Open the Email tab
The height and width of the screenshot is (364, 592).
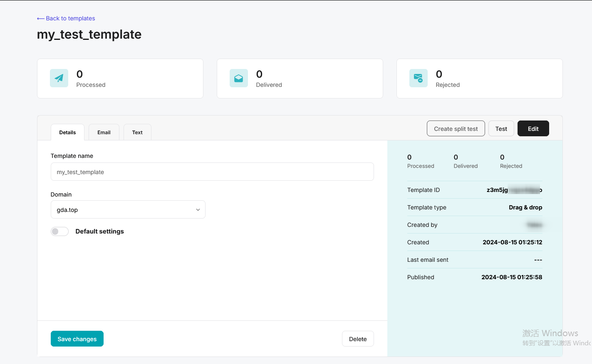(104, 133)
